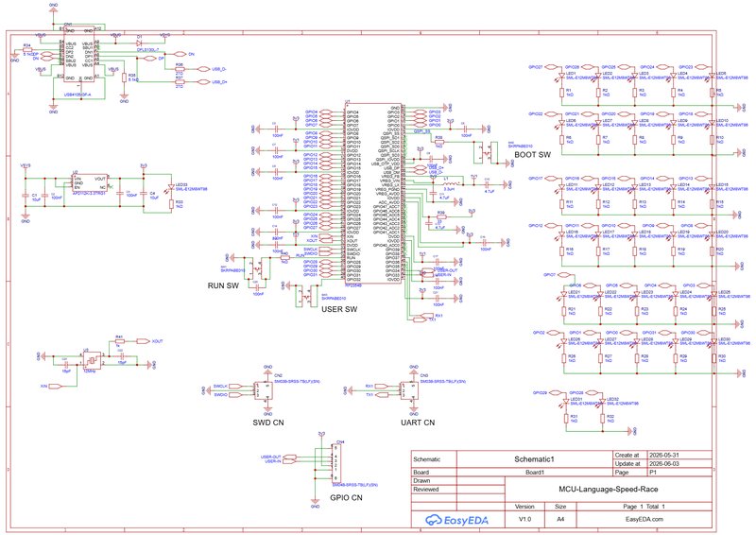Click the USB_D- net port next to R36
The image size is (756, 535).
(204, 69)
